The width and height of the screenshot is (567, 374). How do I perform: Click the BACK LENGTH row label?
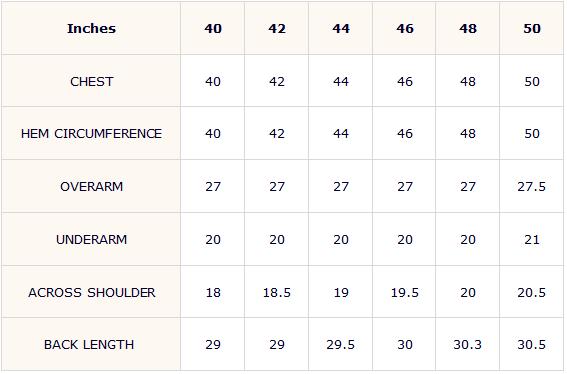tap(89, 344)
